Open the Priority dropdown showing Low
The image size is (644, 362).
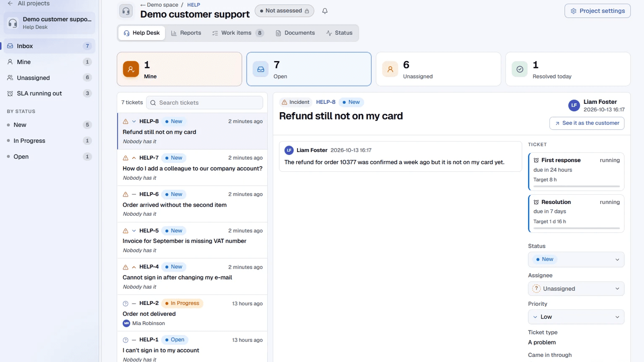(x=576, y=317)
